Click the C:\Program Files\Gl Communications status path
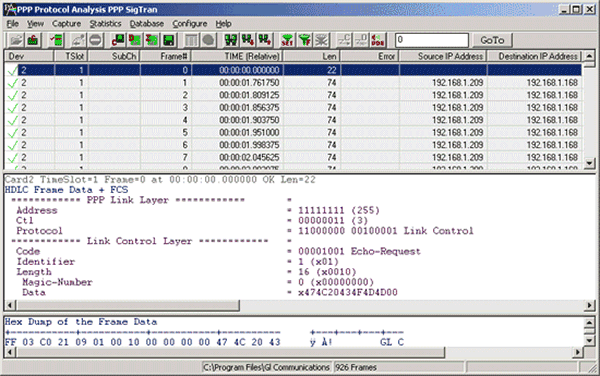 click(x=267, y=367)
